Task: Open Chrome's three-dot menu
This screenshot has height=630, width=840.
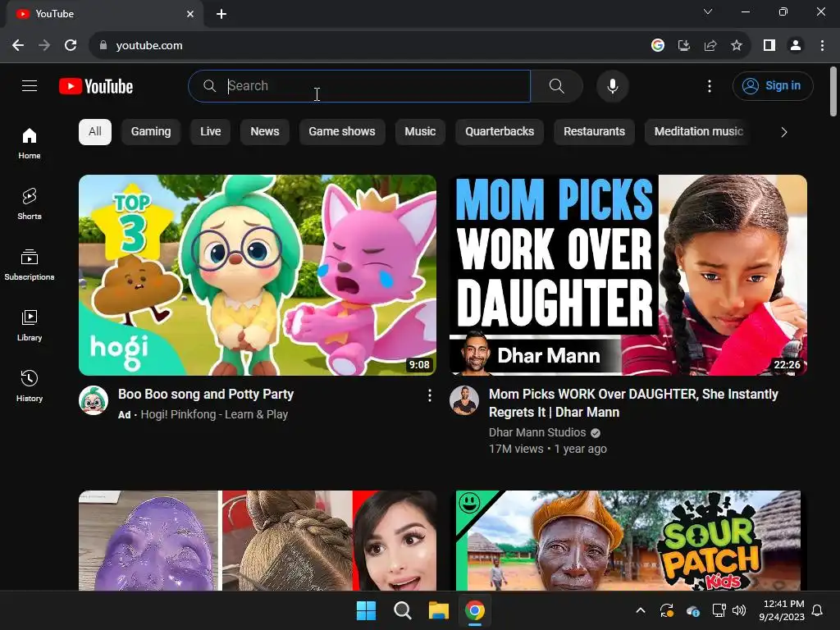Action: (x=822, y=46)
